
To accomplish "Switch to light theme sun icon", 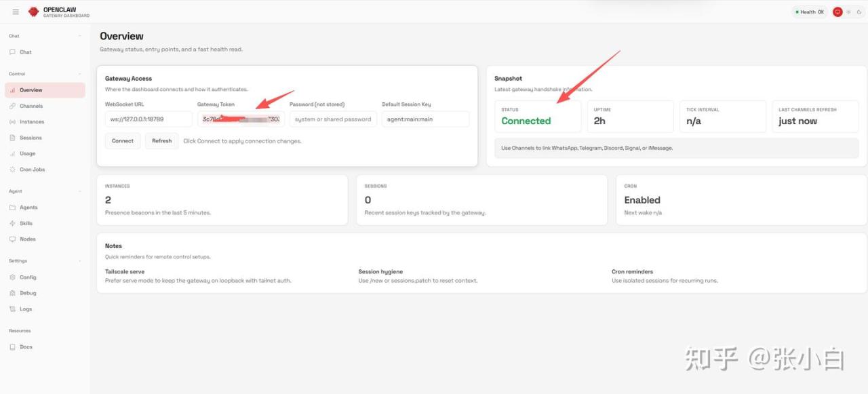I will 848,12.
